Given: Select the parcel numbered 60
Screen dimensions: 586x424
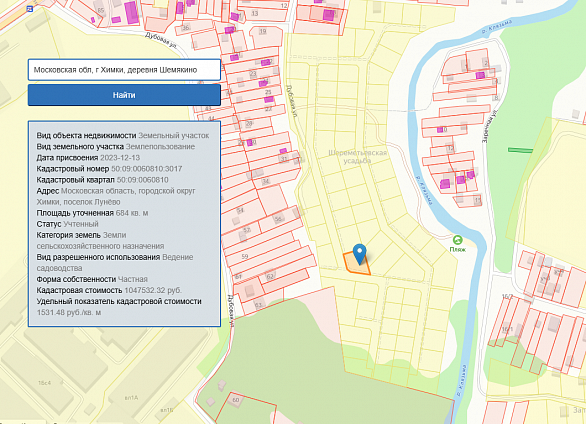Looking at the screenshot, I should tap(236, 400).
